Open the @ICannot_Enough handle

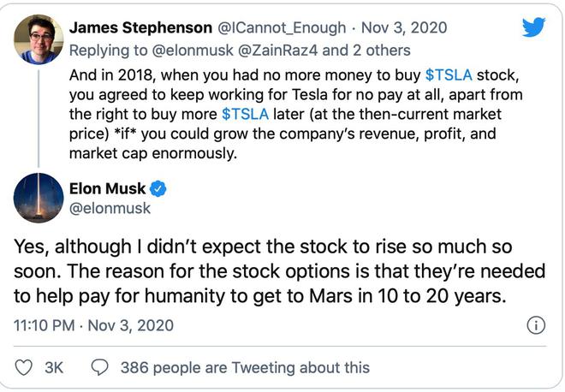(280, 27)
